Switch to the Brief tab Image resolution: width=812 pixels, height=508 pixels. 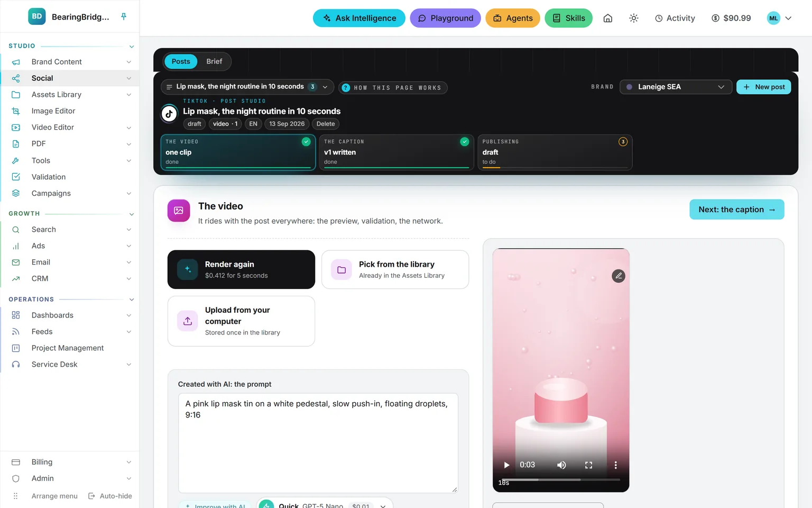tap(214, 61)
